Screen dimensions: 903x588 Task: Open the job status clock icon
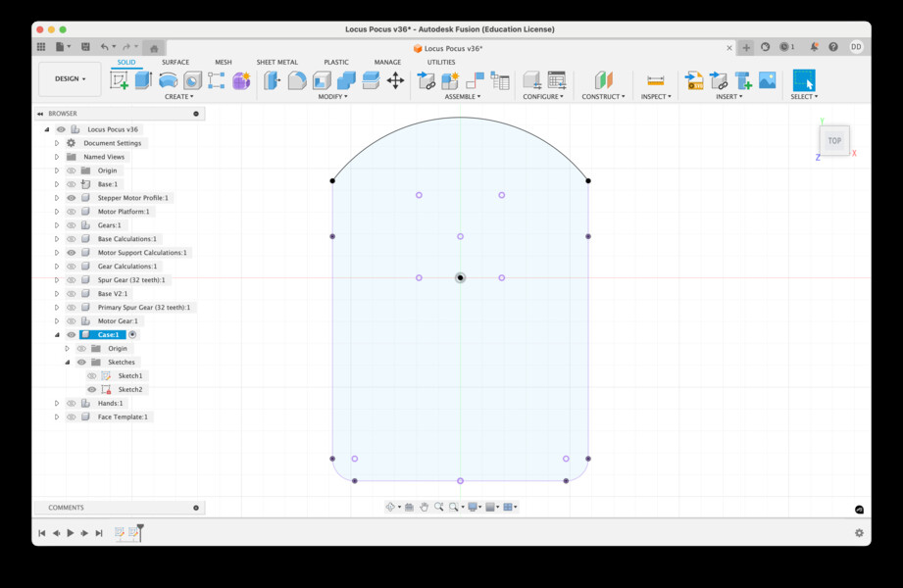point(786,47)
